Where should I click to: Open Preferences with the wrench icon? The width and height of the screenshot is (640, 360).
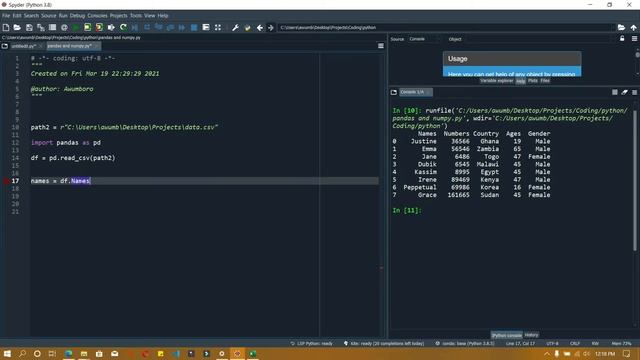pyautogui.click(x=235, y=27)
